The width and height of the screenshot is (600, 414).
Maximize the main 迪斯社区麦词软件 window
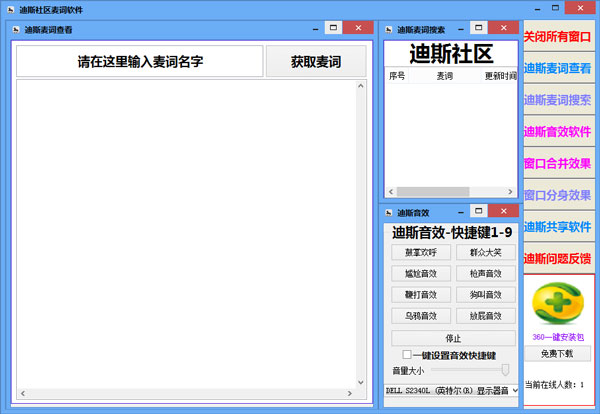pyautogui.click(x=555, y=8)
